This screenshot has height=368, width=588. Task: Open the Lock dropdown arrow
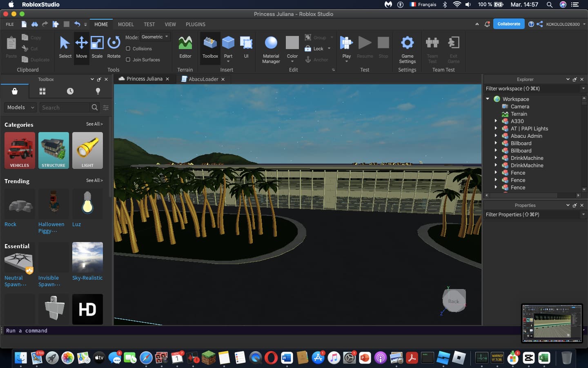(x=329, y=49)
